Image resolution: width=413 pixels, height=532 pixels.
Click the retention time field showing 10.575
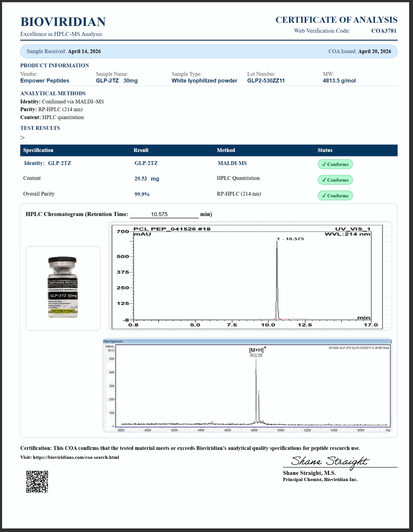(164, 214)
